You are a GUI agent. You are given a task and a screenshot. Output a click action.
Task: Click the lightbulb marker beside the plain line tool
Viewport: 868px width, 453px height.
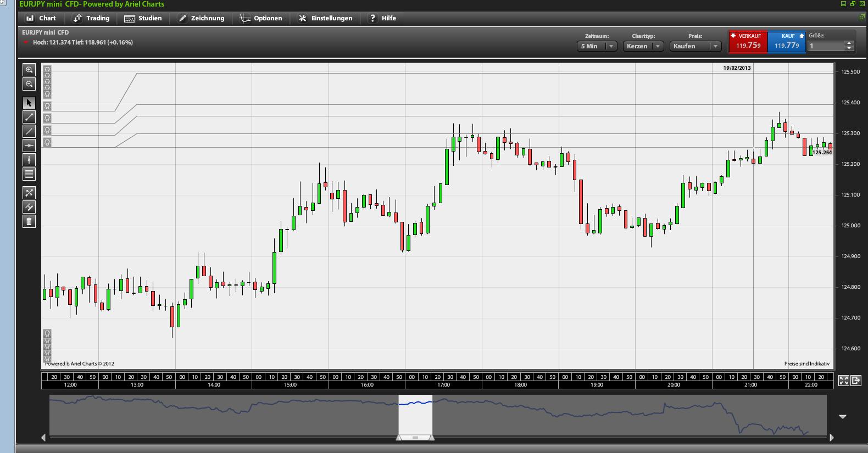point(47,130)
